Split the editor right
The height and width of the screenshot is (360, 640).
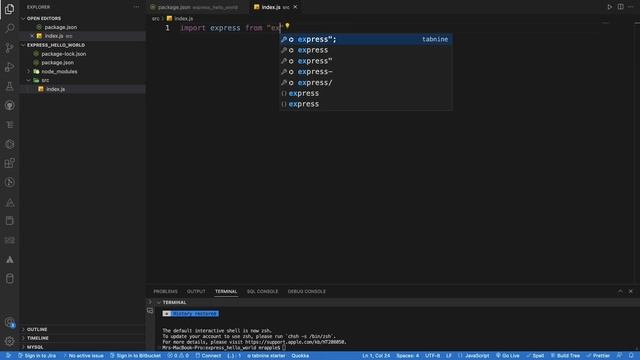coord(620,7)
